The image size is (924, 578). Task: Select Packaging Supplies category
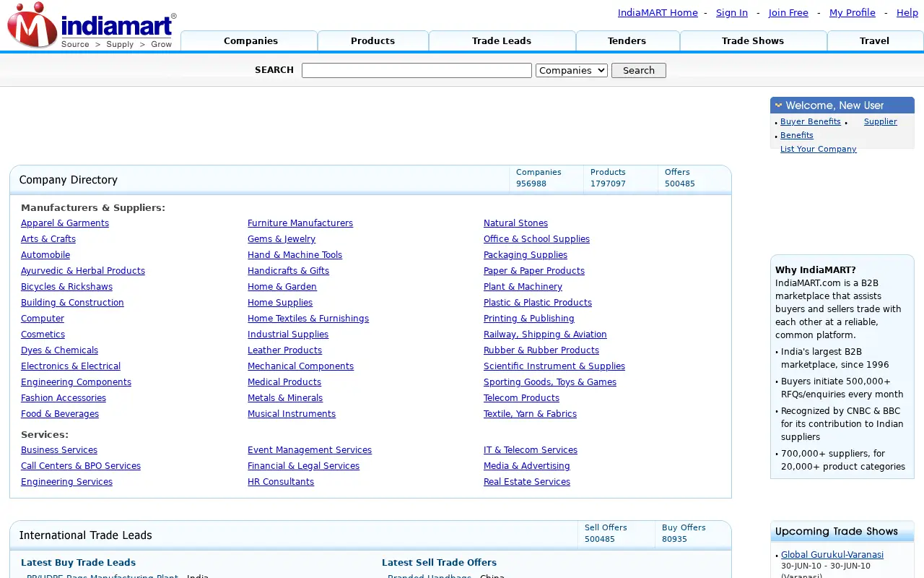(x=526, y=255)
